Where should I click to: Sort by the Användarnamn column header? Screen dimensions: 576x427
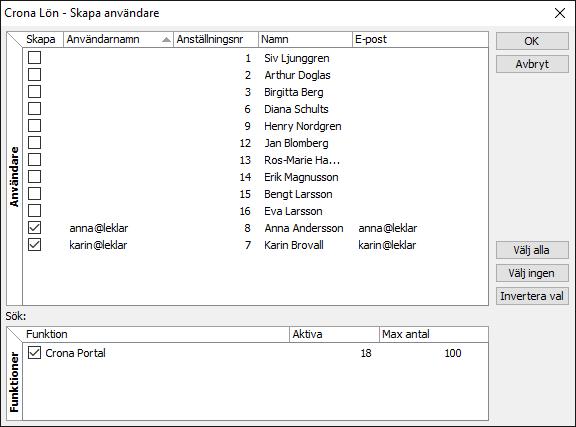(x=118, y=39)
